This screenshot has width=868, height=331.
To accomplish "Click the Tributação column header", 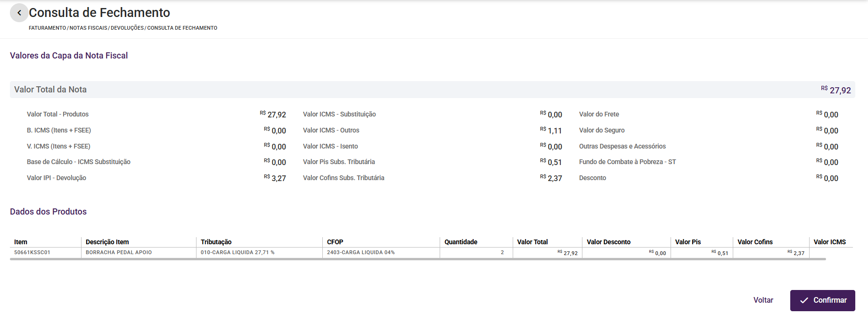I will 216,242.
